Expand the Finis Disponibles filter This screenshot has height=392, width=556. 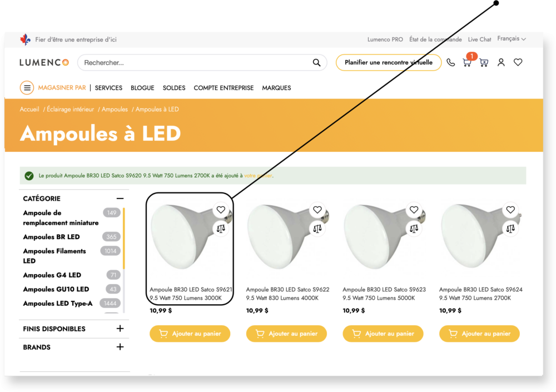[120, 329]
